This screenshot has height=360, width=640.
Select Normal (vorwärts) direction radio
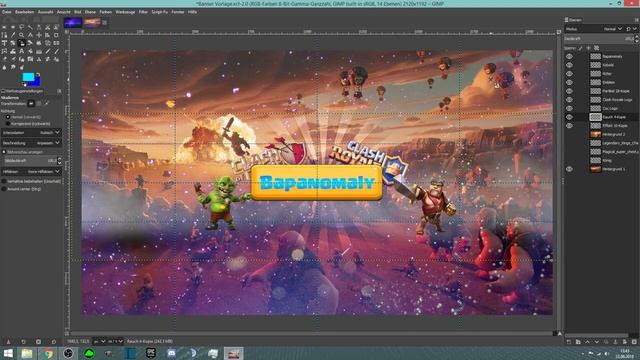coord(8,117)
